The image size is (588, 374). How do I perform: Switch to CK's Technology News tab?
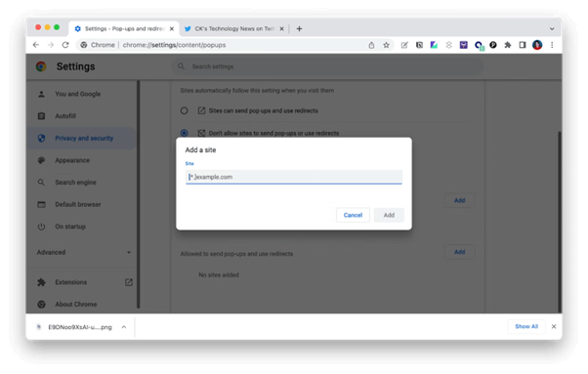(x=234, y=29)
